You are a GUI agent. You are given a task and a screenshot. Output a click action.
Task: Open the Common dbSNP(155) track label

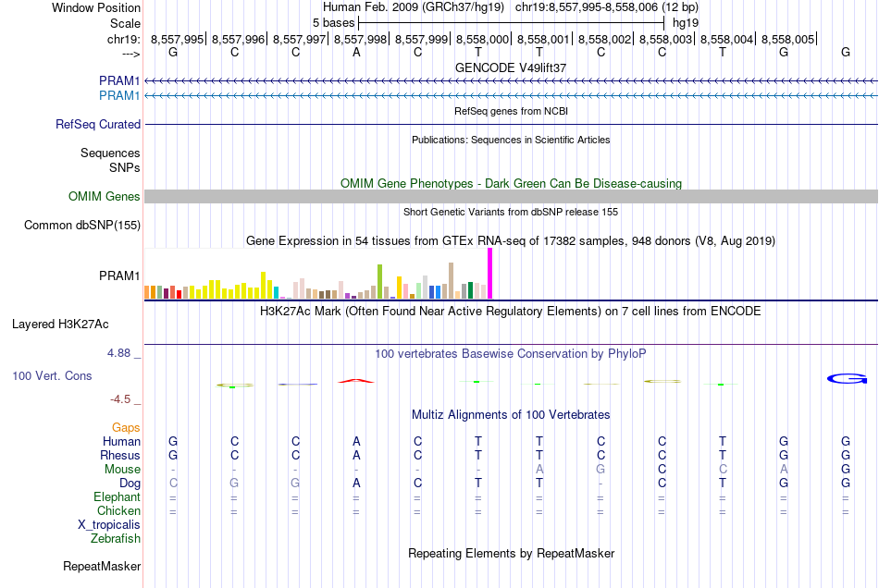tap(82, 225)
